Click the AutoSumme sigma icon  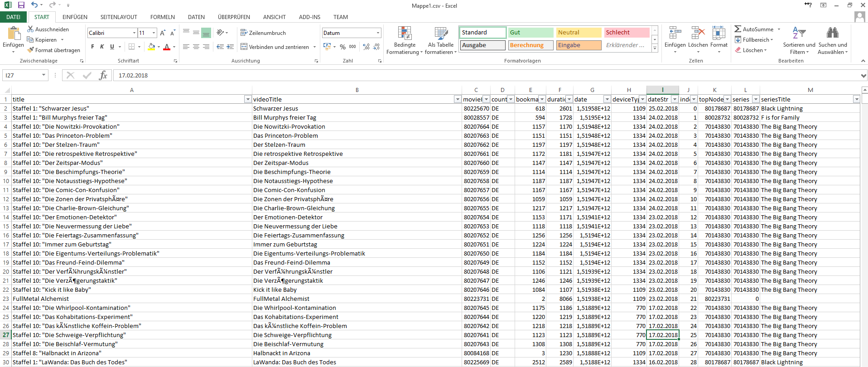738,29
